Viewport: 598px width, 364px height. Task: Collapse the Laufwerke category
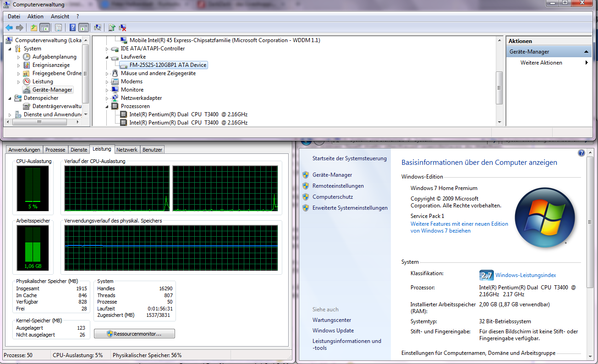[x=108, y=57]
